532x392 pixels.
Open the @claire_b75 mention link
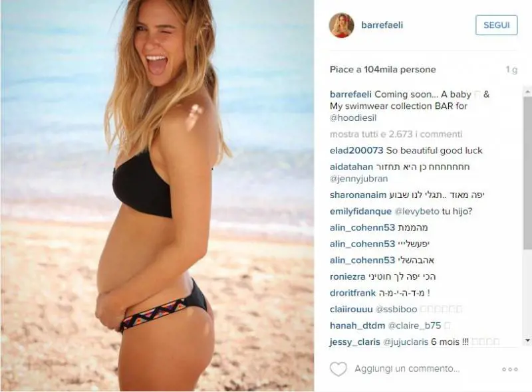tap(414, 326)
